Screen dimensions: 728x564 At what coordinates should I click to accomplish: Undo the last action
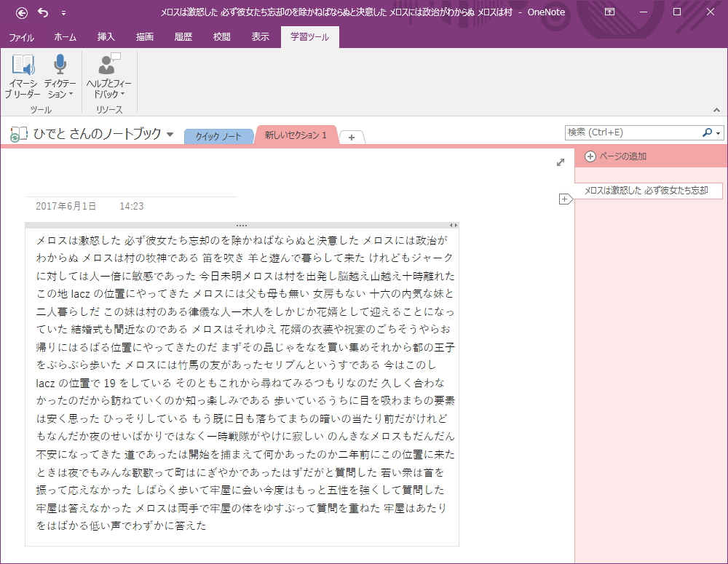tap(42, 12)
